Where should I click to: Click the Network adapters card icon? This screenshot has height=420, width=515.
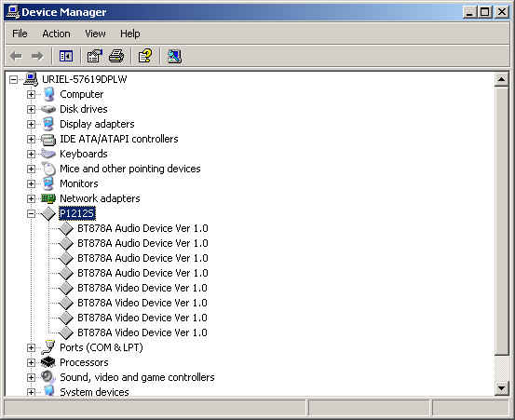(48, 198)
